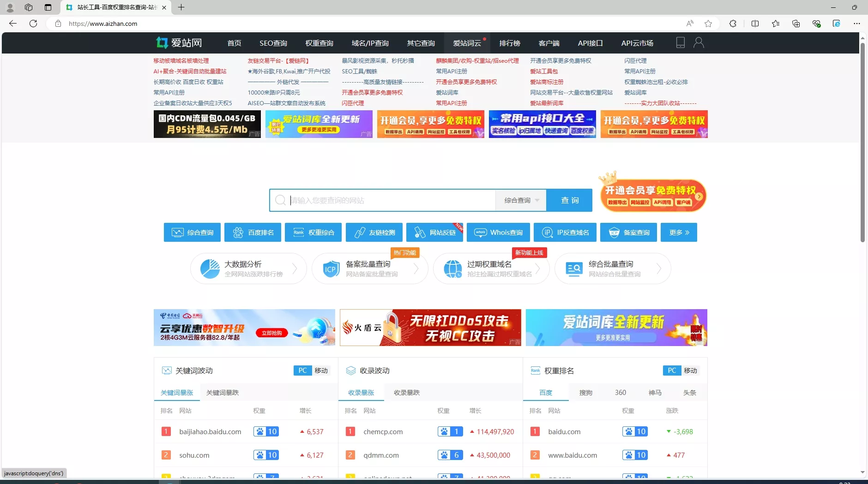Screen dimensions: 868x484
Task: Click the IP反查域名 tool button
Action: pyautogui.click(x=565, y=232)
